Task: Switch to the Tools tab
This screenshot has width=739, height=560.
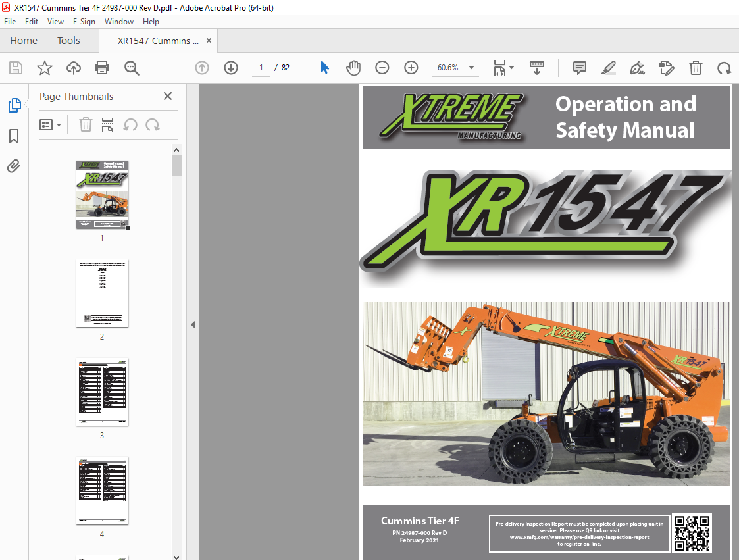Action: [69, 41]
